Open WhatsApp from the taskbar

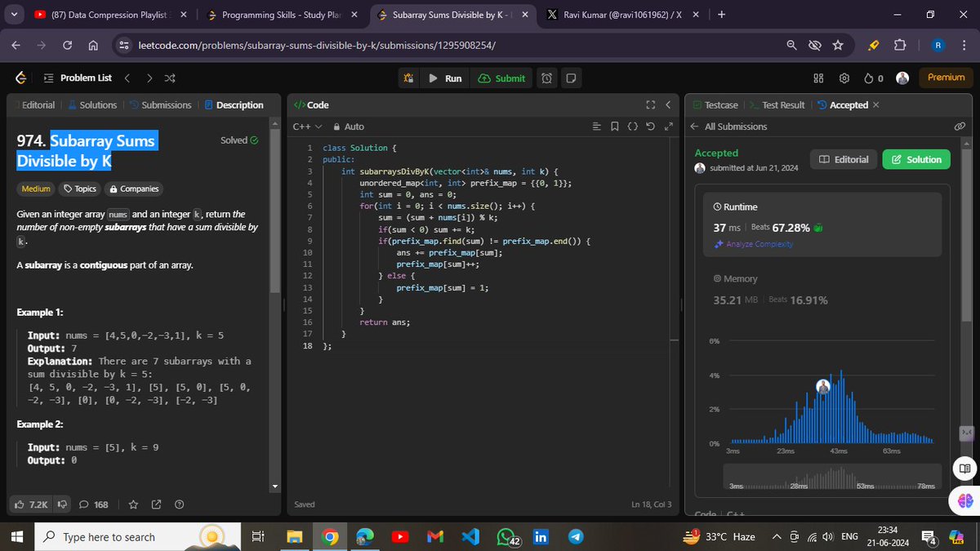[505, 536]
